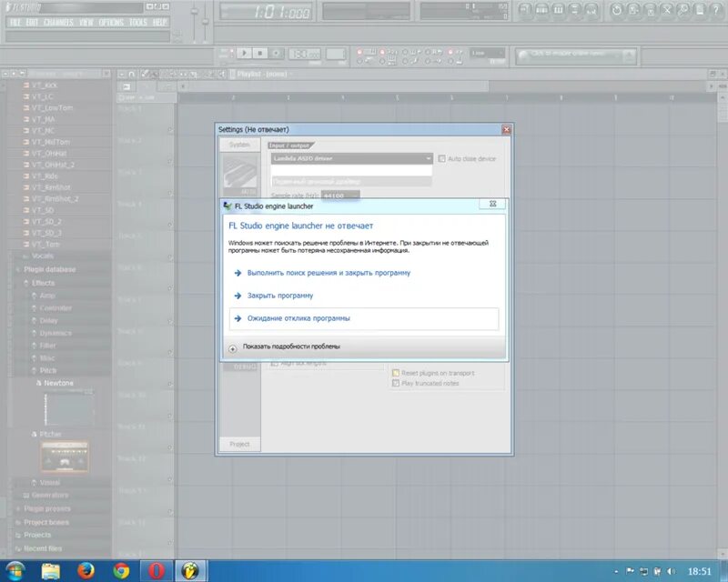Open the Browser toolbar icon
This screenshot has width=728, height=582.
[575, 10]
